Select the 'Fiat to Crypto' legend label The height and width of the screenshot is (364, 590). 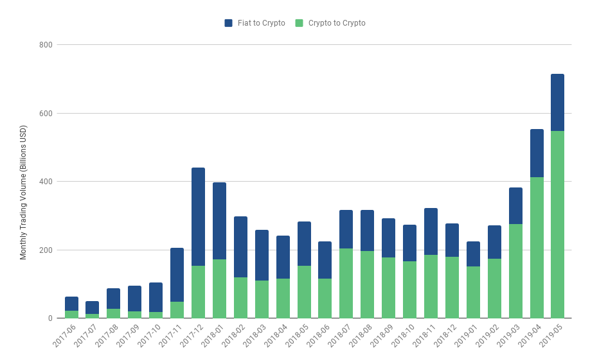point(261,23)
